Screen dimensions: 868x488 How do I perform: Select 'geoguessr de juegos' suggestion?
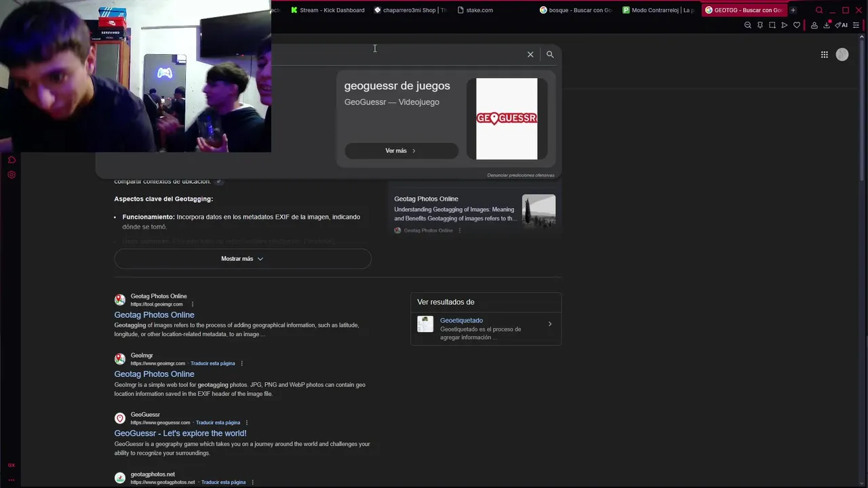pyautogui.click(x=397, y=86)
